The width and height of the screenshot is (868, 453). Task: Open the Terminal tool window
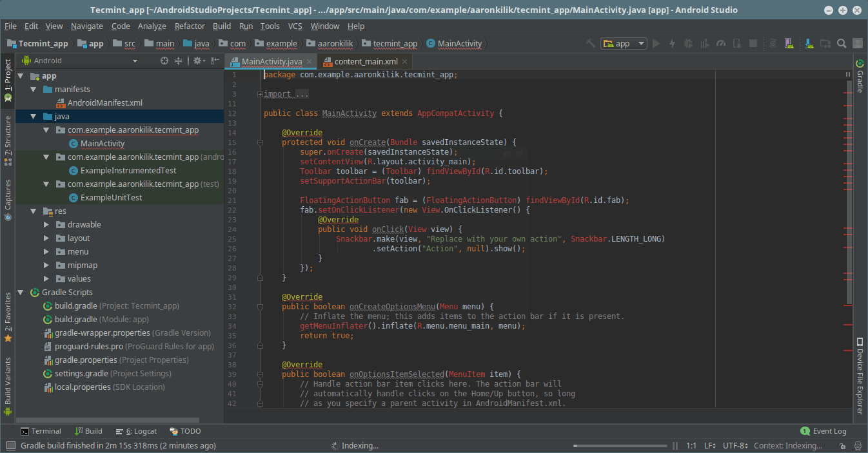[x=41, y=431]
